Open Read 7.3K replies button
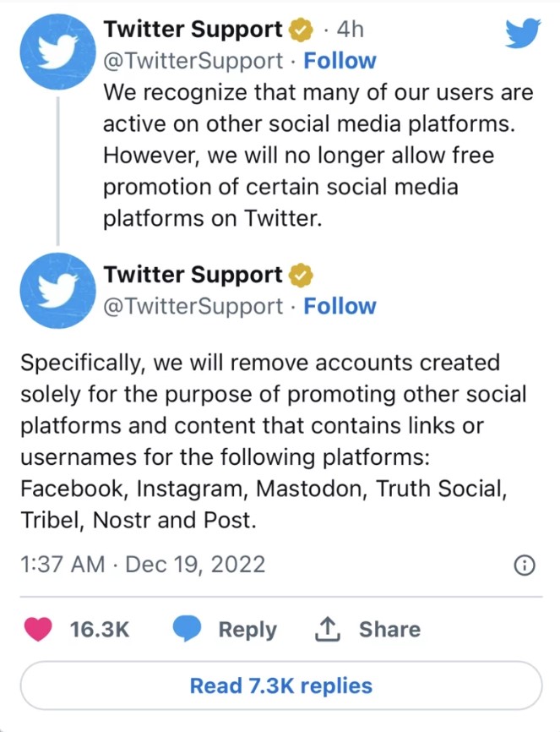The width and height of the screenshot is (560, 732). coord(281,686)
